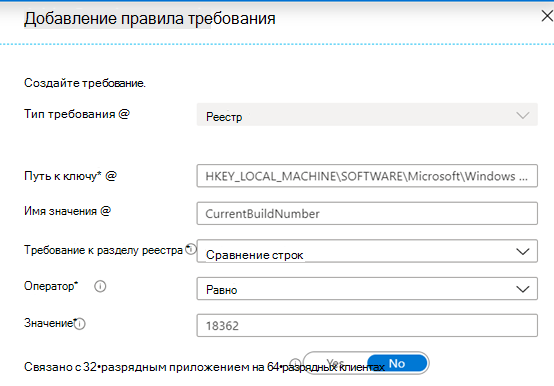Expand the Сравнение строк dropdown
Viewport: 554px width, 386px height.
point(367,251)
